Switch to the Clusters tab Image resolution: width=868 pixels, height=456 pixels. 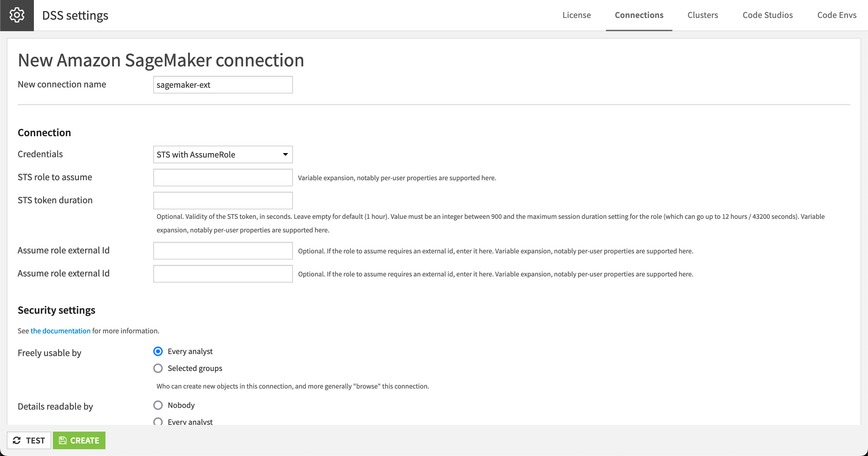(x=703, y=15)
